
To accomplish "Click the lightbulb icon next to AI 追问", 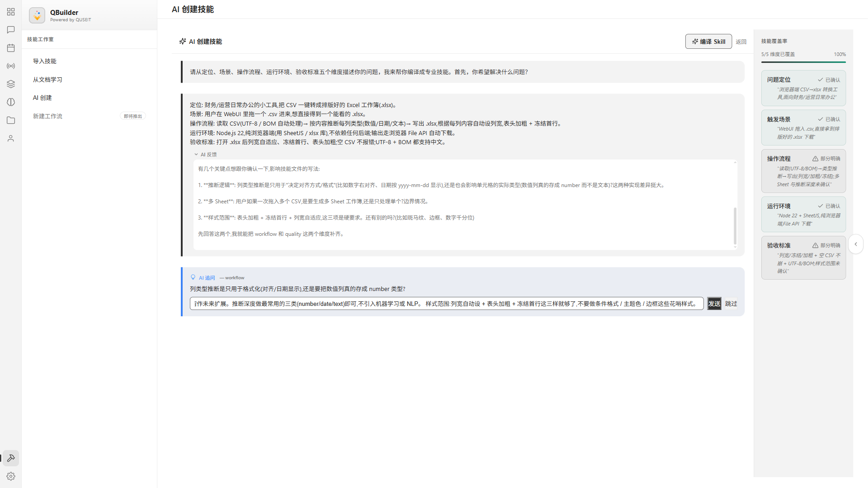I will [193, 277].
